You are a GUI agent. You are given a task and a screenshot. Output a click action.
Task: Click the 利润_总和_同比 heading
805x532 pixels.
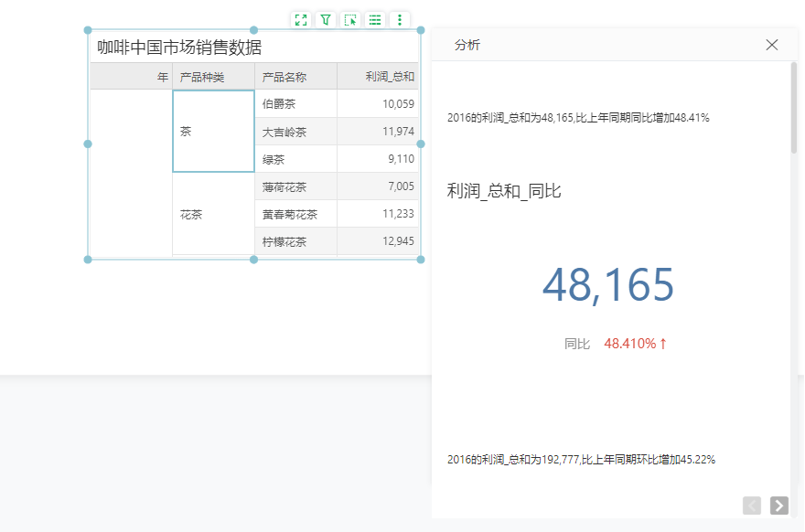[504, 191]
